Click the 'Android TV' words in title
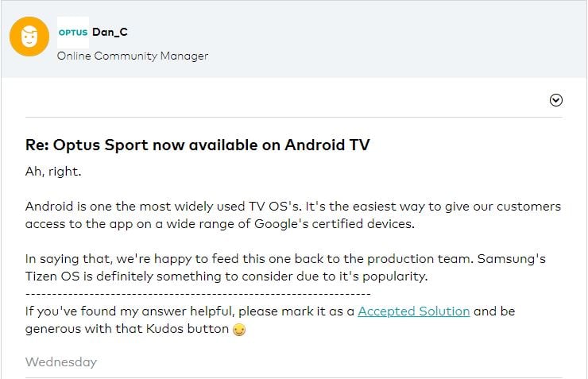588x379 pixels. click(x=327, y=145)
